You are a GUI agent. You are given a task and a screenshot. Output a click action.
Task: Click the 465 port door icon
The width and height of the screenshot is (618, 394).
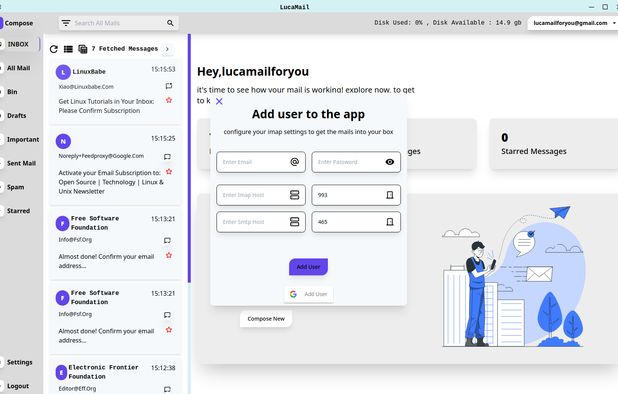tap(390, 222)
